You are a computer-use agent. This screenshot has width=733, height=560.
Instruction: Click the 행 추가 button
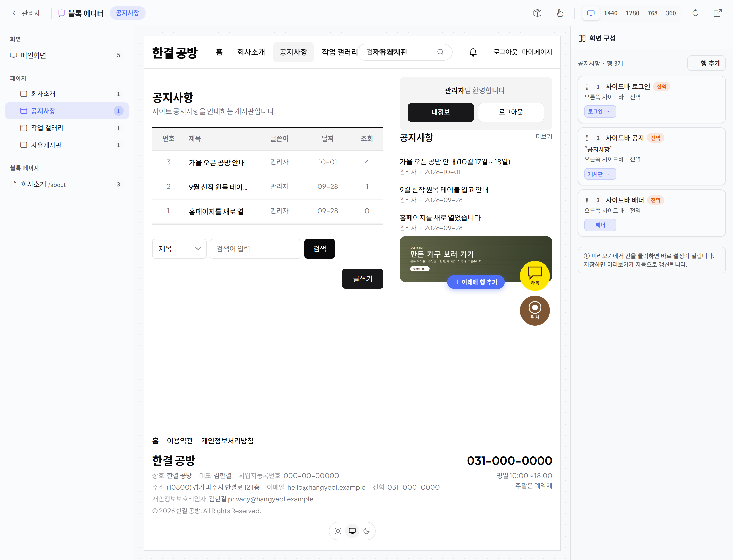pos(706,63)
